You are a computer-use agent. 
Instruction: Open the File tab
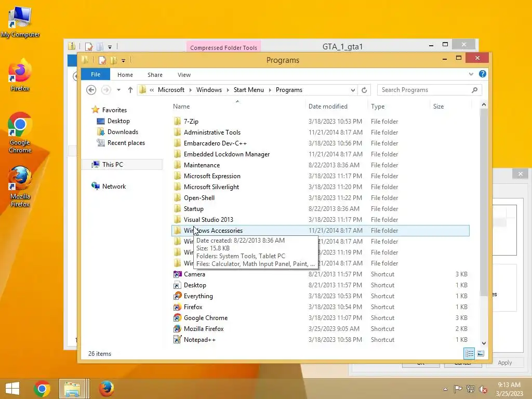point(96,74)
